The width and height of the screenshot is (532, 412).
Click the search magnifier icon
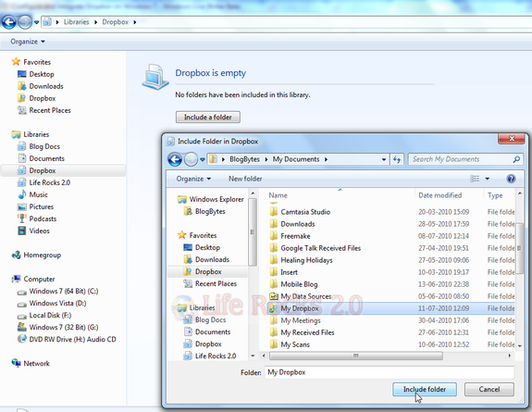coord(516,159)
